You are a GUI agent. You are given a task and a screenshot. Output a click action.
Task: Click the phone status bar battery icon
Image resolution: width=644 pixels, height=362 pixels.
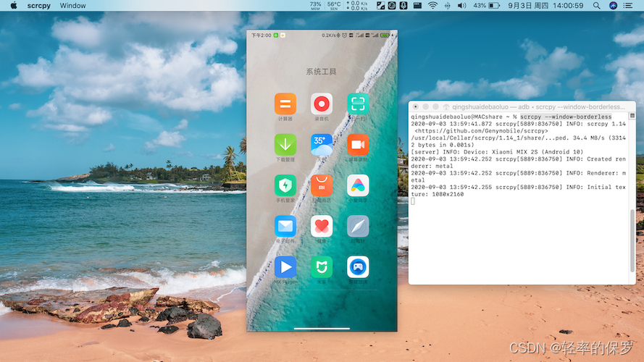pos(385,35)
